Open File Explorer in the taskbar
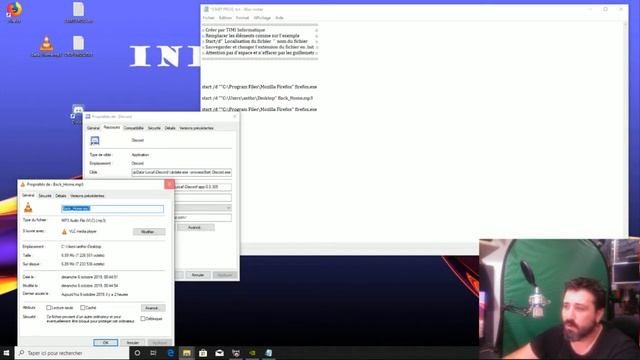 [x=187, y=353]
